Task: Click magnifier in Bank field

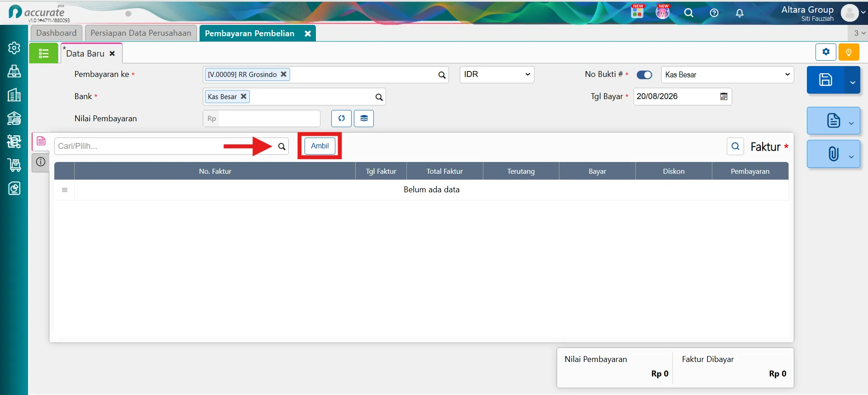Action: 379,97
